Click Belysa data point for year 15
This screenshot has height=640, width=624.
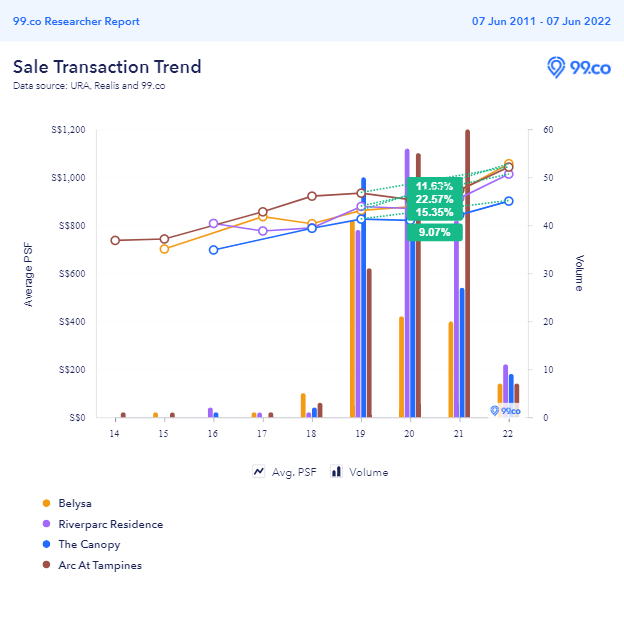coord(164,249)
